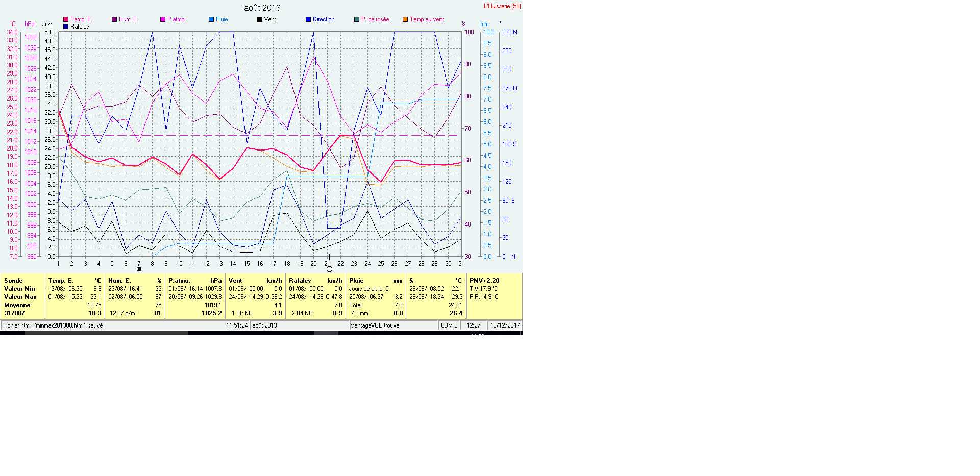The image size is (980, 476).
Task: Click the magenta P.atmo. legend swatch
Action: coord(163,19)
